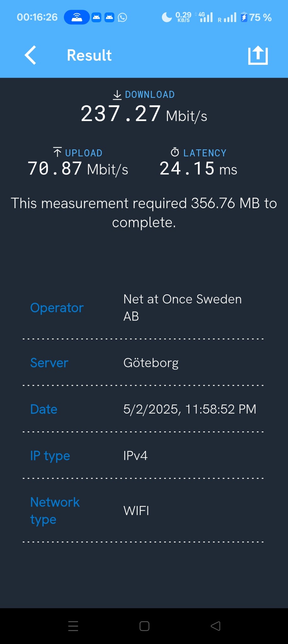Tap the hotspot indicator in status bar
Screen dimensions: 288x644
pyautogui.click(x=77, y=17)
